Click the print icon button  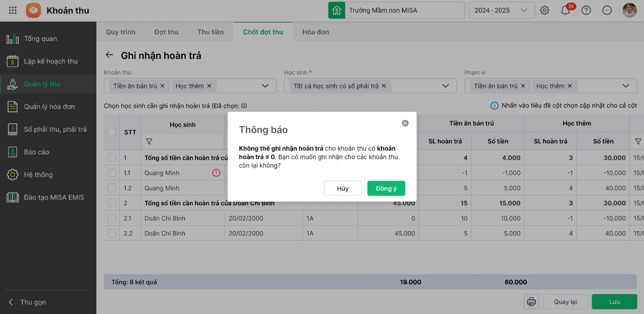531,302
